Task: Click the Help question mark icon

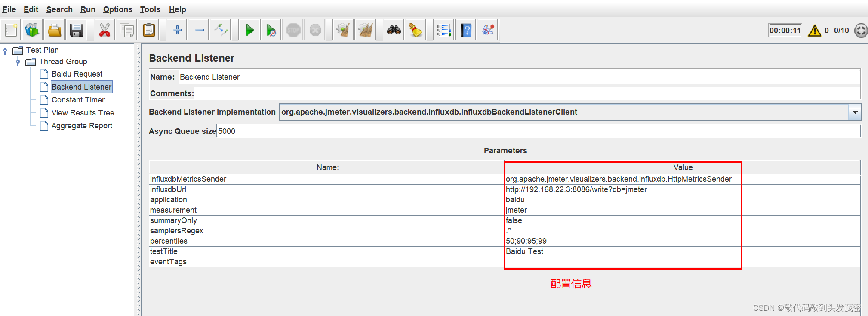Action: (466, 30)
